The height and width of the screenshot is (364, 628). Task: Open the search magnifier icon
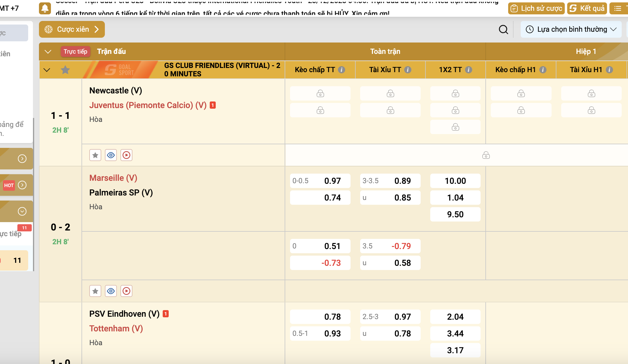[503, 29]
